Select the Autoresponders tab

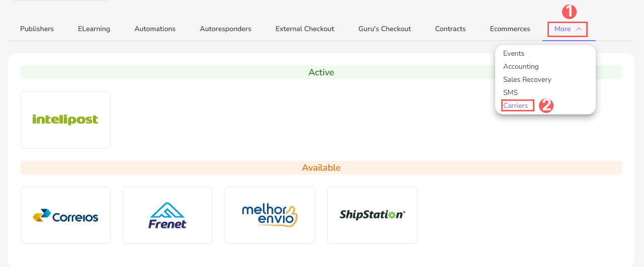coord(225,29)
